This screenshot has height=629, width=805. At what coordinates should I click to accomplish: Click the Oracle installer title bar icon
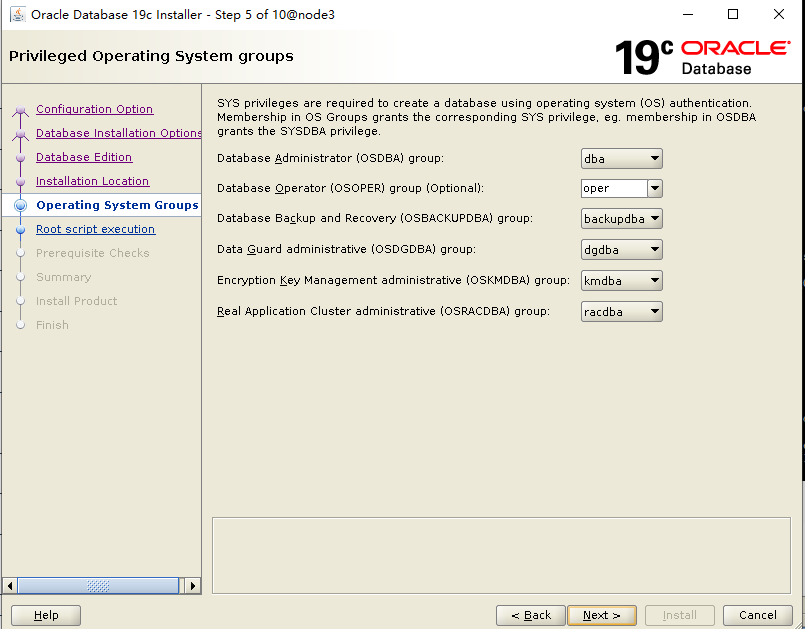coord(17,14)
